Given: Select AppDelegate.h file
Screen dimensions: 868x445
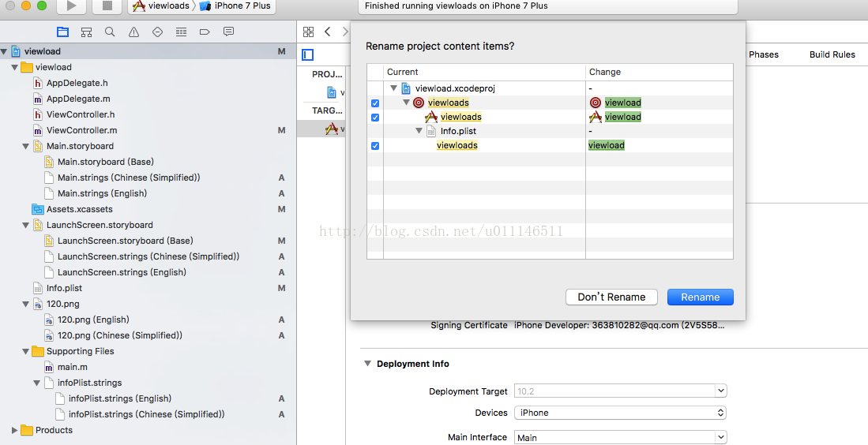Looking at the screenshot, I should 77,83.
